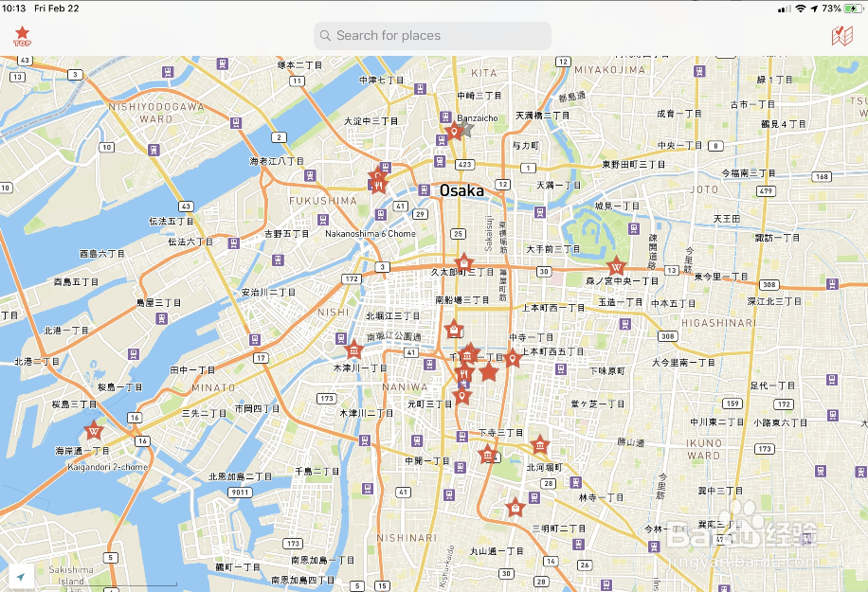Image resolution: width=868 pixels, height=592 pixels.
Task: Select station icon below 島屋三丁目
Action: (162, 318)
